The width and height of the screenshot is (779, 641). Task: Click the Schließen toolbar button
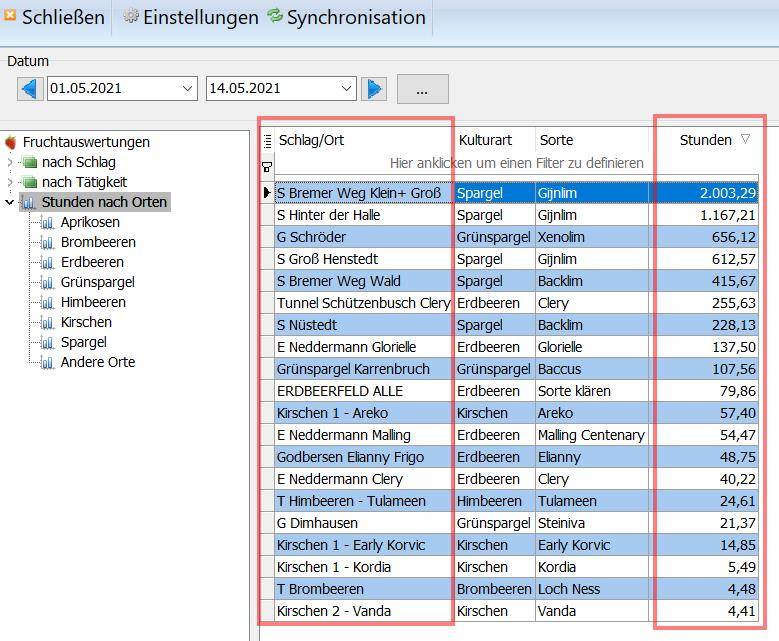[54, 17]
